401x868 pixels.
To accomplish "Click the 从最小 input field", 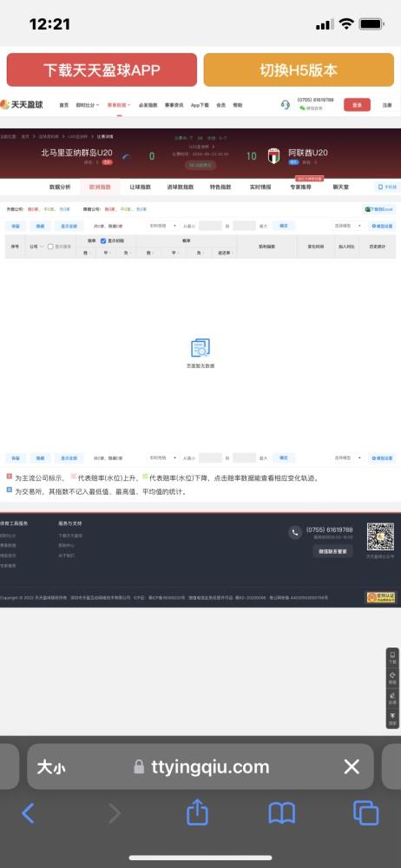I will (x=210, y=226).
